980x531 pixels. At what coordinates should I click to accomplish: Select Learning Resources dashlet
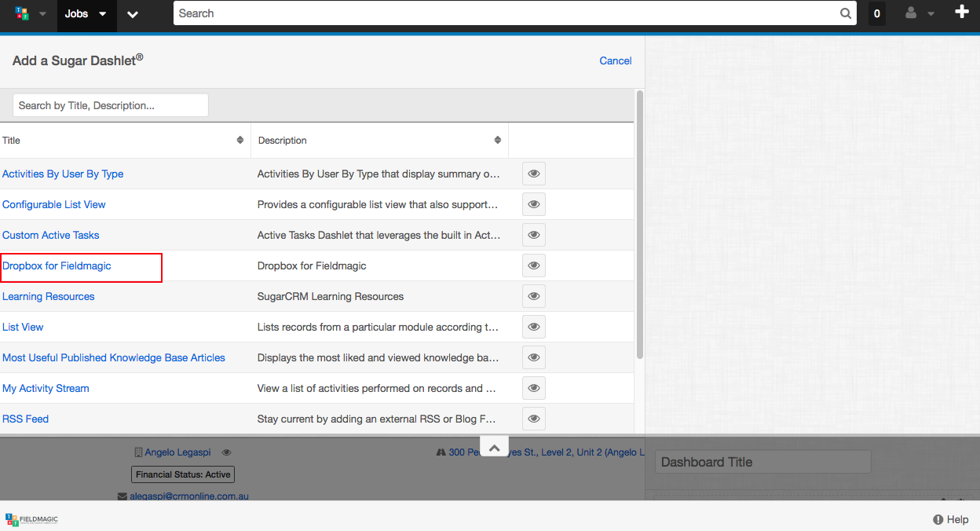coord(49,296)
